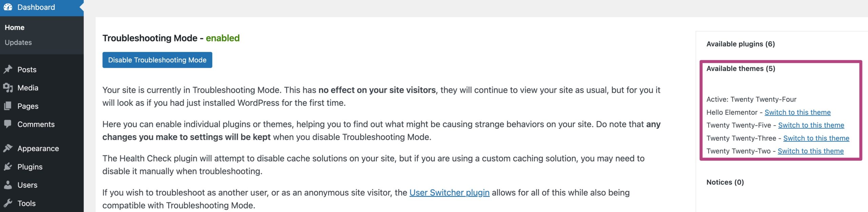Click the Posts pushpin icon
868x212 pixels.
(x=8, y=70)
